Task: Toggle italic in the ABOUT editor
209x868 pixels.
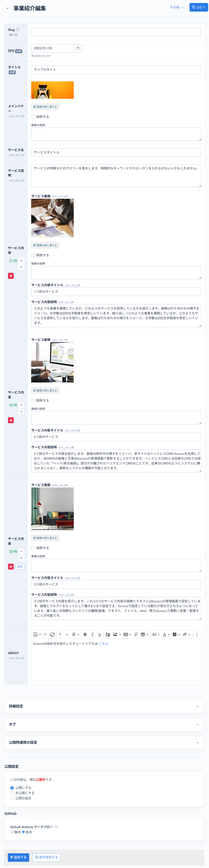Action: 92,634
